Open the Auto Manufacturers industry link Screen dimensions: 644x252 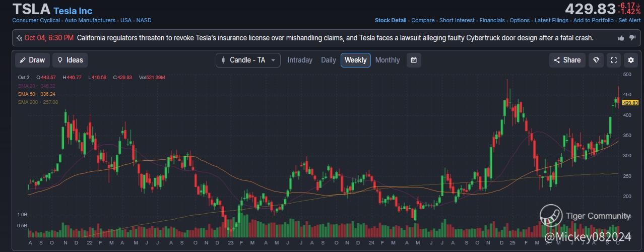tap(90, 20)
